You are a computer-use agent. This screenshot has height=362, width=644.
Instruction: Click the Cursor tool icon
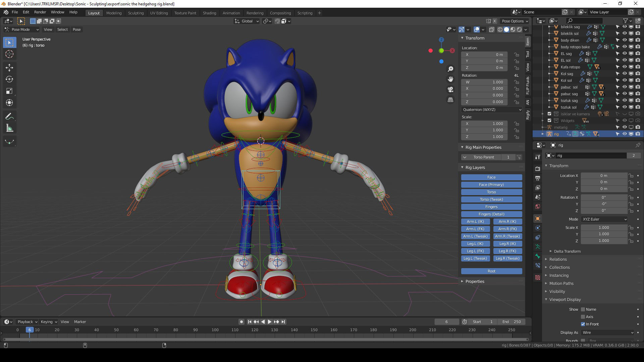(9, 54)
